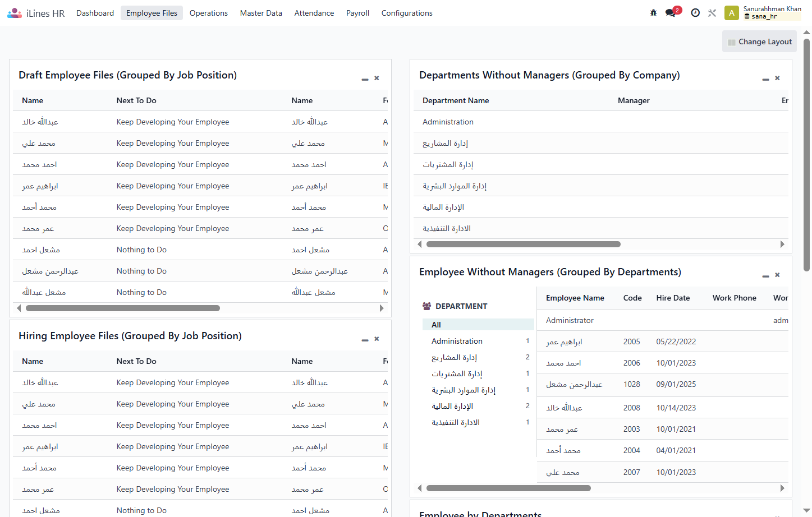Close the Employee Without Managers panel

[777, 275]
